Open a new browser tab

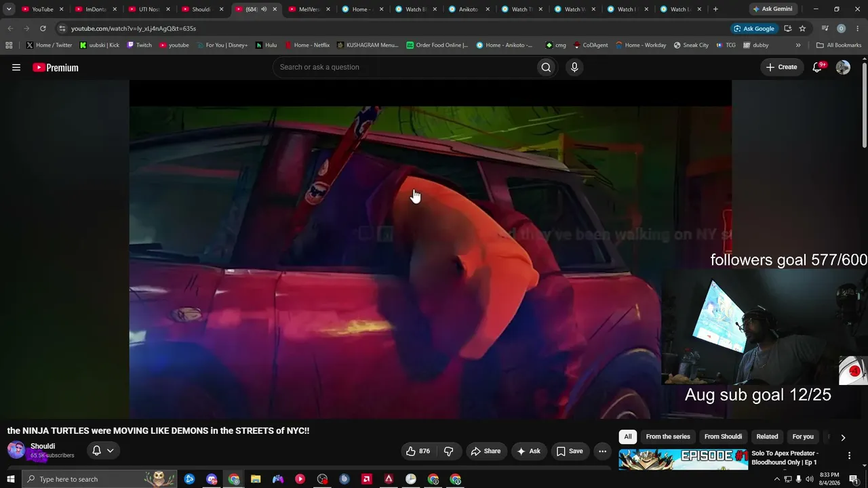pyautogui.click(x=715, y=9)
